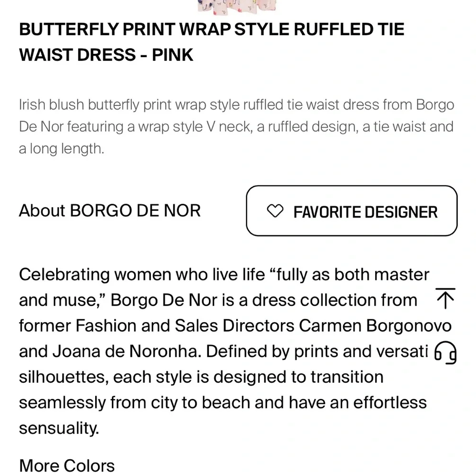
Task: Open help by clicking the headset symbol
Action: pyautogui.click(x=446, y=353)
